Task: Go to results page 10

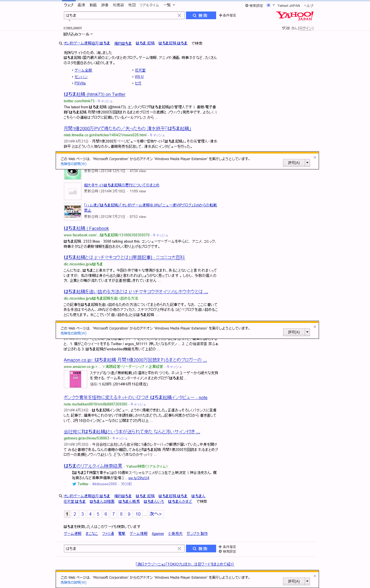Action: [x=138, y=514]
